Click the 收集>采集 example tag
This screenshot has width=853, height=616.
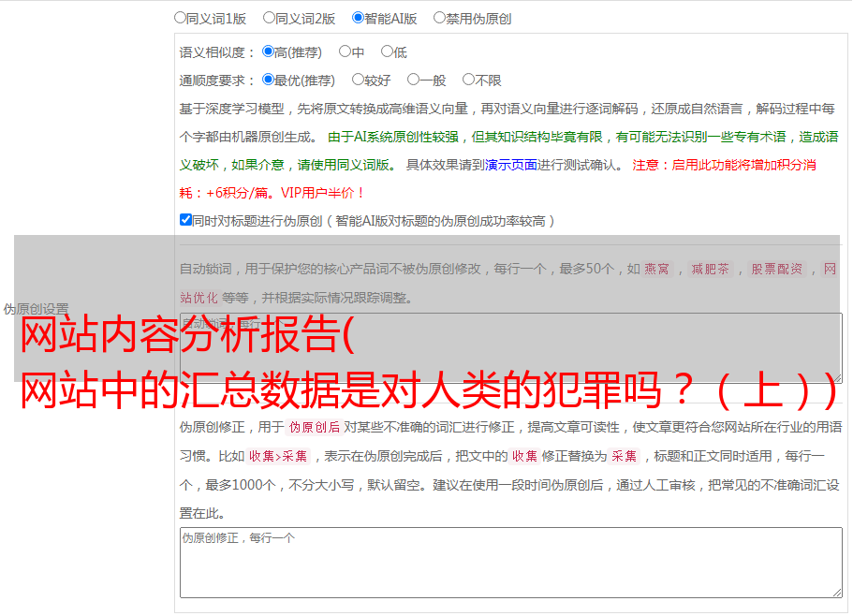point(278,456)
